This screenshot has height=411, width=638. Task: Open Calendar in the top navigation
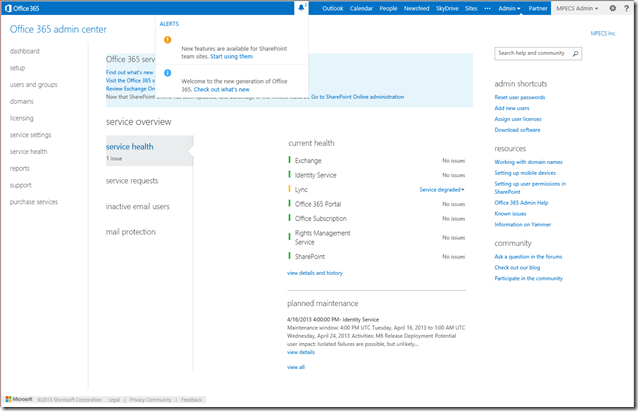(x=361, y=8)
